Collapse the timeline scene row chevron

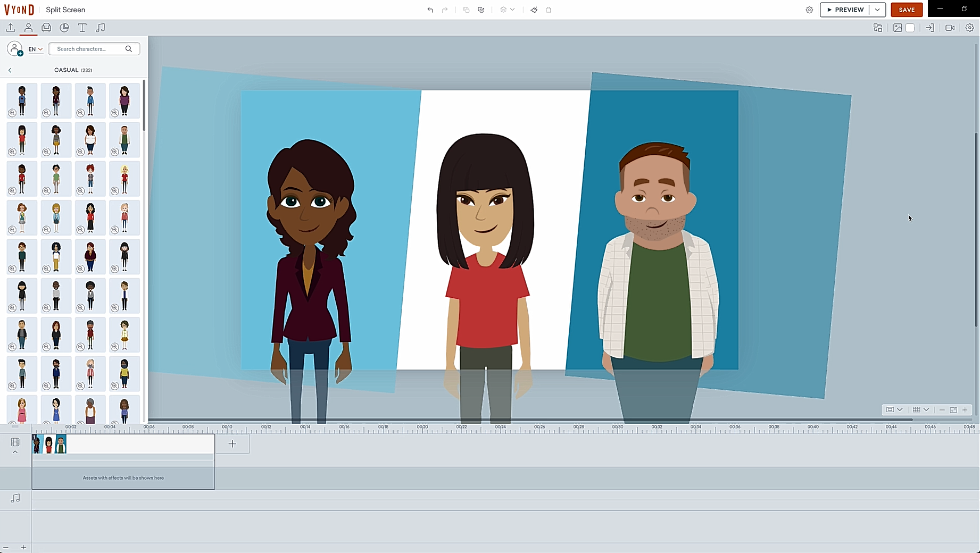(15, 452)
